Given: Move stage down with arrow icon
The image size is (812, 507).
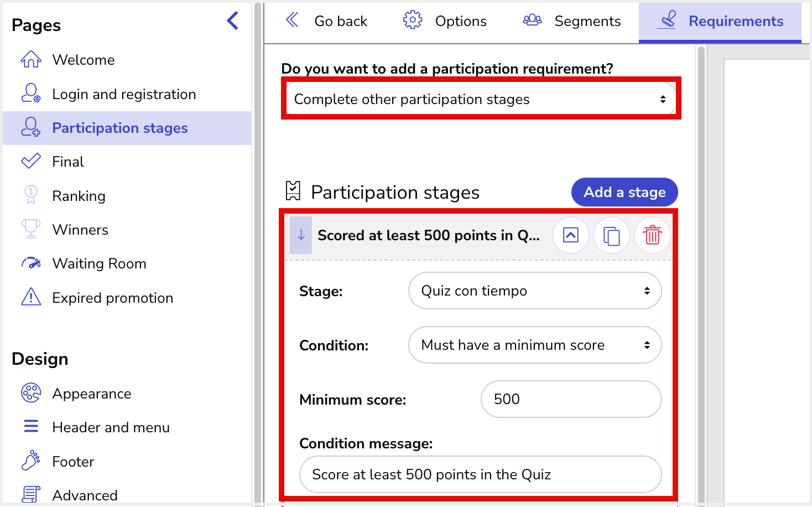Looking at the screenshot, I should pos(301,235).
